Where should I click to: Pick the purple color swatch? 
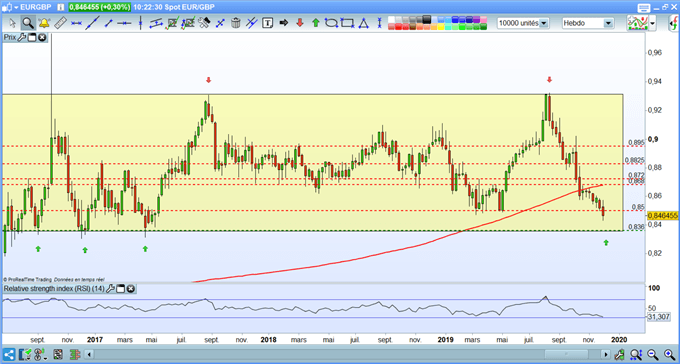point(476,19)
